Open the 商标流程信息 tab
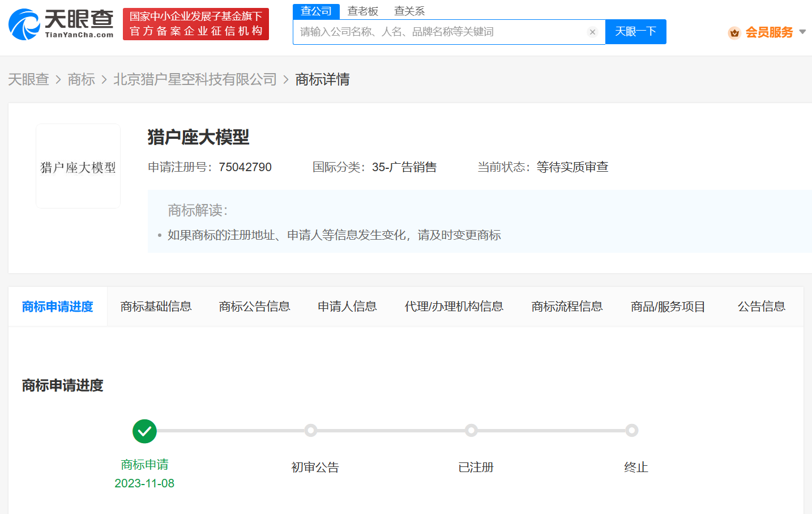The width and height of the screenshot is (812, 514). (567, 307)
